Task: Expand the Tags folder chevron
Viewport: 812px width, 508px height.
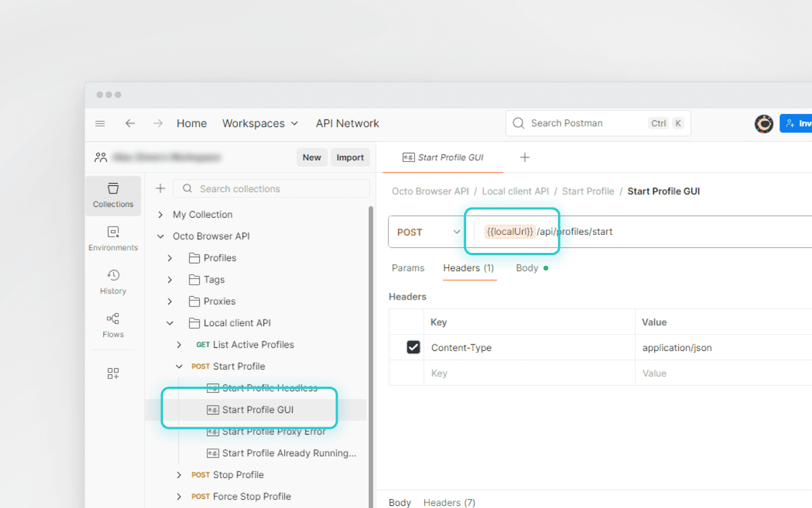Action: click(x=170, y=280)
